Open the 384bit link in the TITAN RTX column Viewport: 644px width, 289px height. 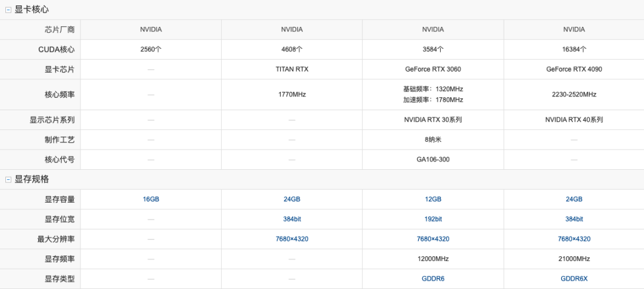point(292,219)
